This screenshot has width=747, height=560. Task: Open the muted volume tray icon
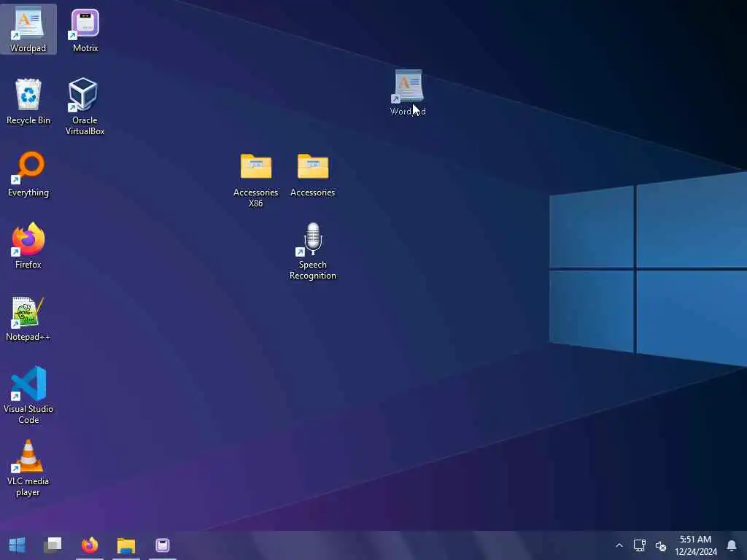pos(661,545)
